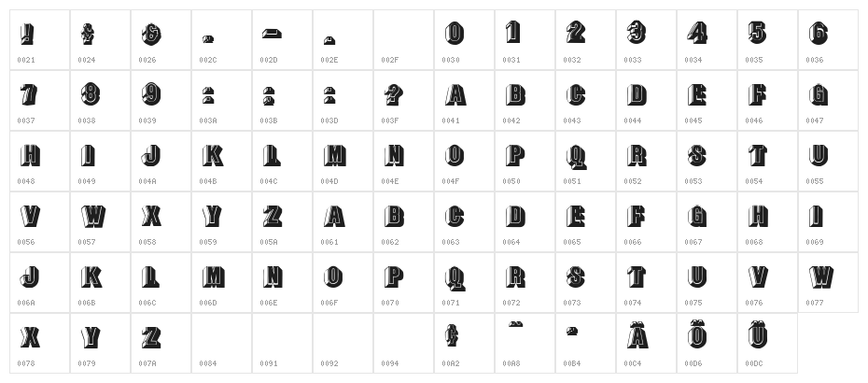This screenshot has height=383, width=868.
Task: Click the digit 0 glyph labeled 0030
Action: tap(455, 35)
